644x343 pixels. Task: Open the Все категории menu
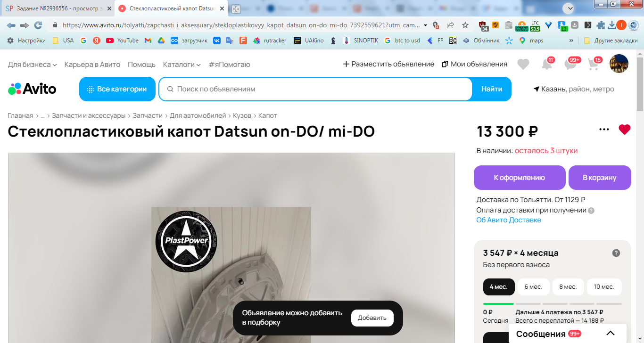coord(117,89)
